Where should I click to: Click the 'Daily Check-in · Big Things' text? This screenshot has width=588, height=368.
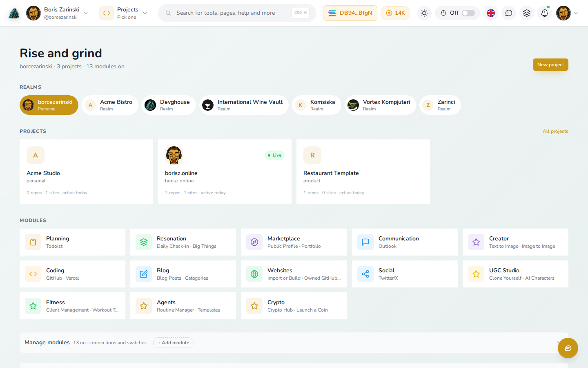point(187,246)
